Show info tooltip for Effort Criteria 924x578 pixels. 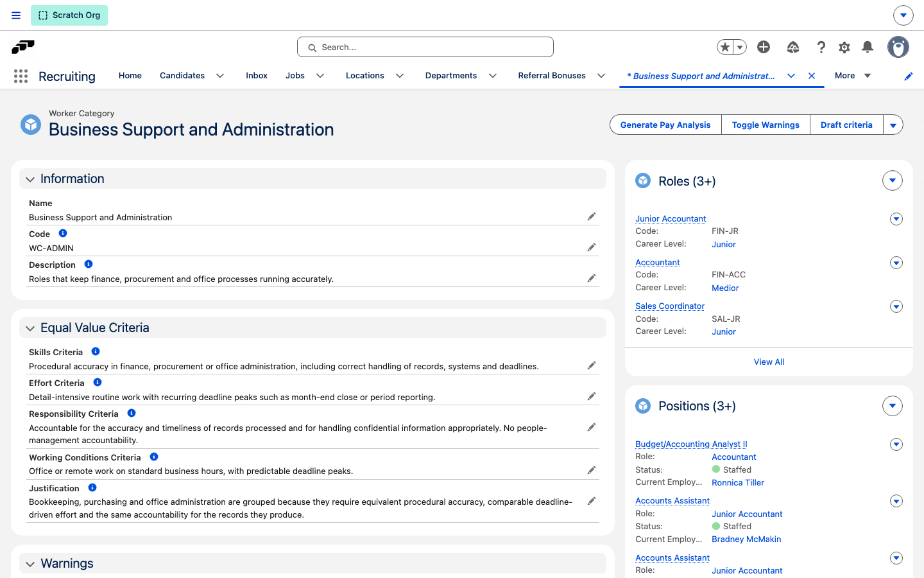pos(98,382)
